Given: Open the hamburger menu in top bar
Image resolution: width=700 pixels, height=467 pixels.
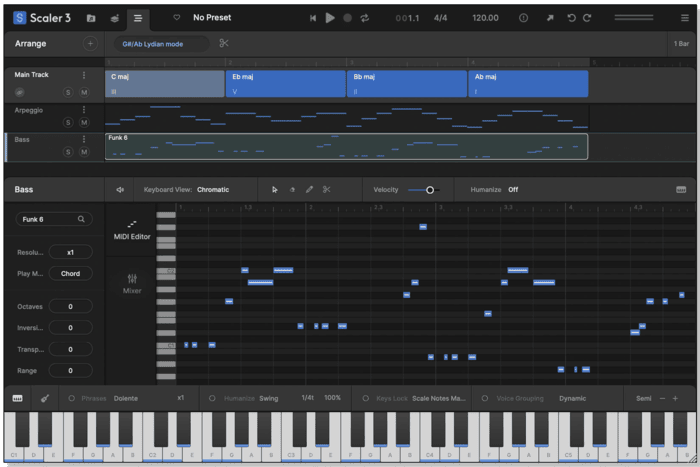Looking at the screenshot, I should click(138, 18).
